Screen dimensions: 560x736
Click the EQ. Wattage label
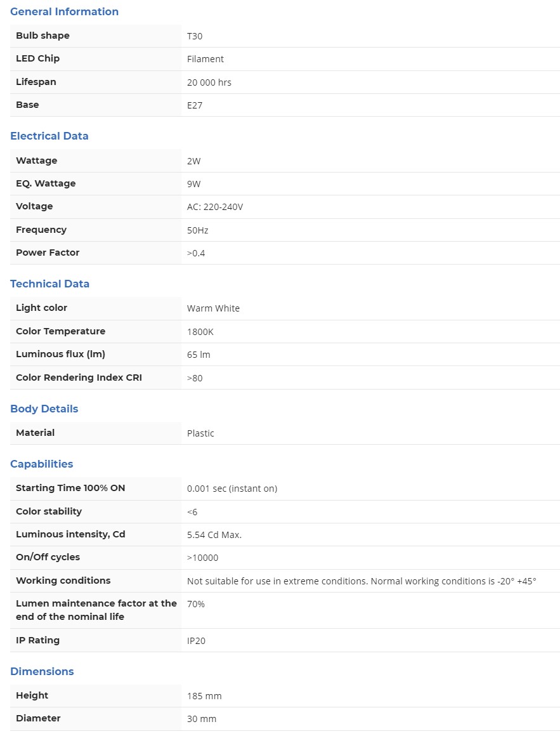[46, 183]
